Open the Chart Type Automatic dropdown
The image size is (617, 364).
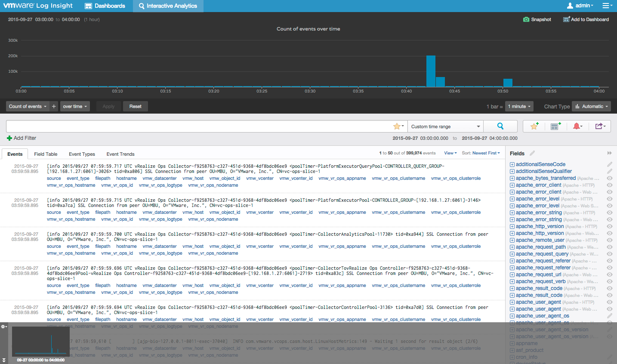click(x=591, y=106)
